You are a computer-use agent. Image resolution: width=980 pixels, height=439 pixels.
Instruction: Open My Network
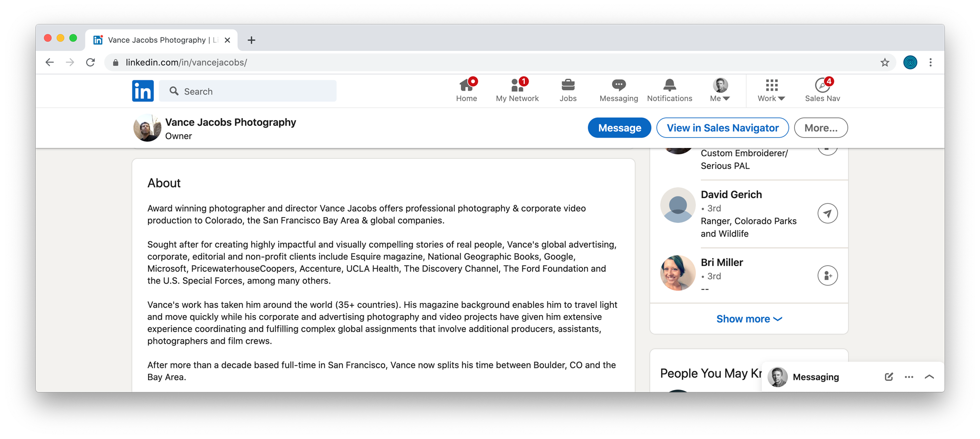click(x=517, y=90)
